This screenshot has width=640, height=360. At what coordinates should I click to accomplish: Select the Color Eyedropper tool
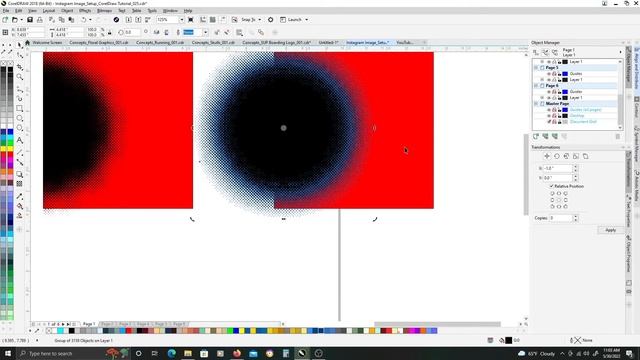click(x=20, y=196)
